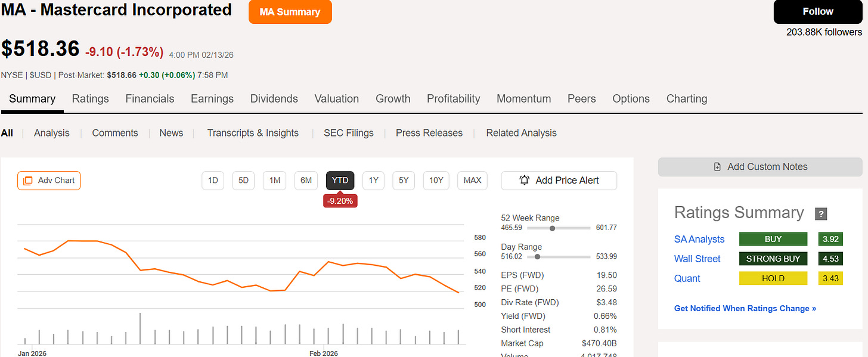The image size is (868, 357).
Task: Select the MAX chart range
Action: [472, 181]
